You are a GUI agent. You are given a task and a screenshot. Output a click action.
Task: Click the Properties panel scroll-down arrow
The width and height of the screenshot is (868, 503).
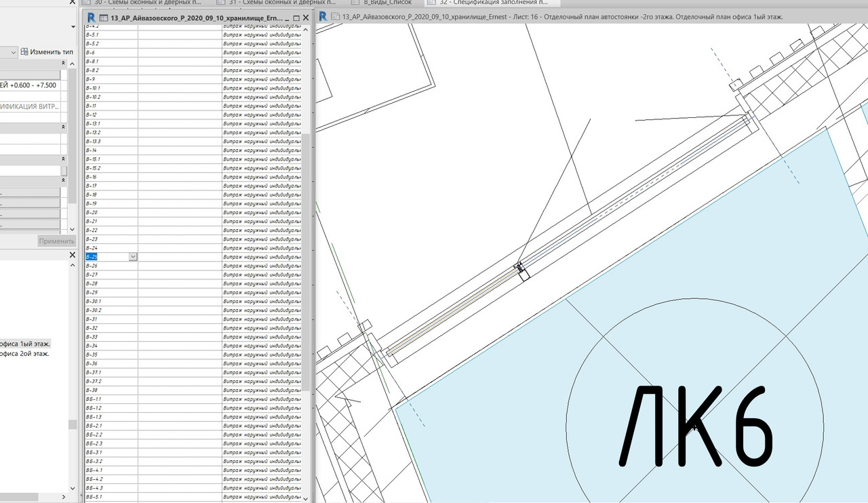click(73, 230)
